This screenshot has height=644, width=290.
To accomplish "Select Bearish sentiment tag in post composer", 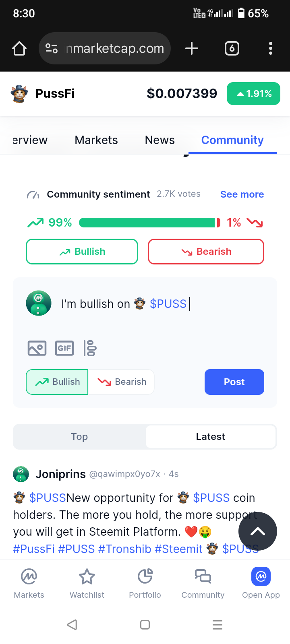I will [122, 382].
